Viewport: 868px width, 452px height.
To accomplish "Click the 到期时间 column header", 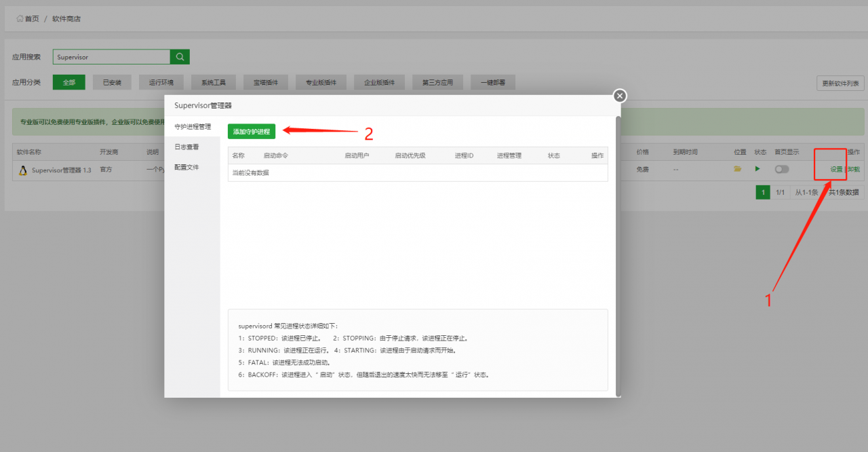I will [685, 152].
